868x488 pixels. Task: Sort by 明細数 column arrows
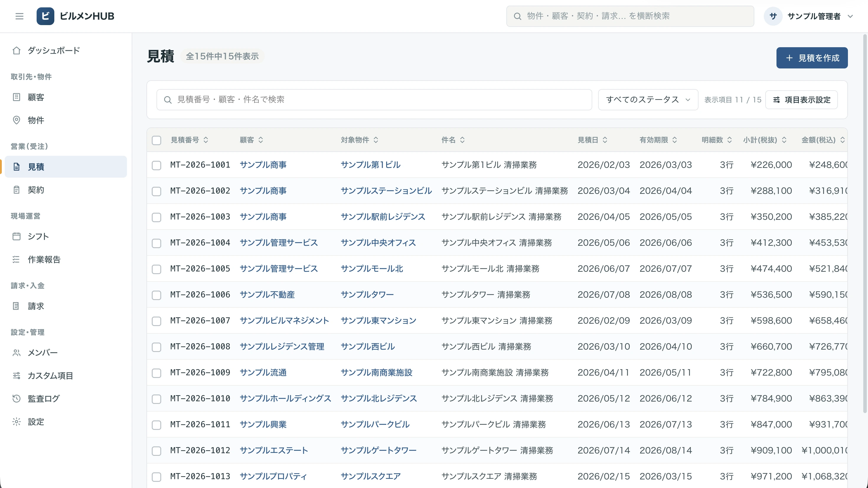click(x=730, y=140)
